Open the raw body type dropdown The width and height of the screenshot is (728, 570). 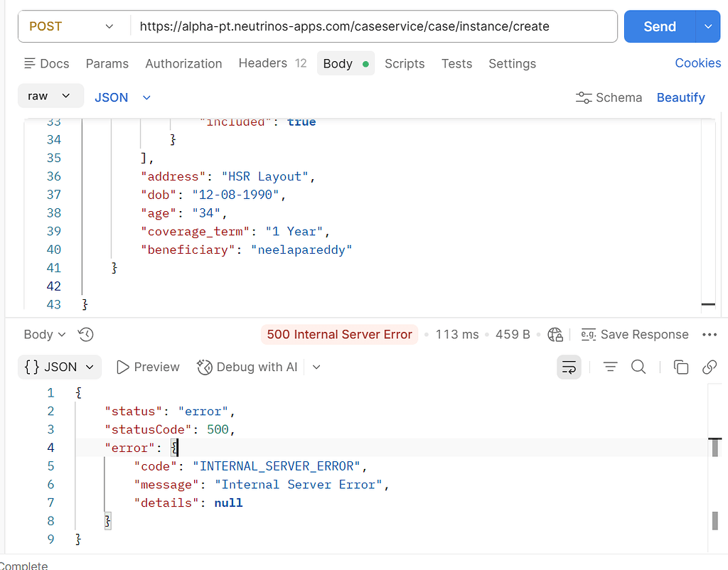pos(50,96)
